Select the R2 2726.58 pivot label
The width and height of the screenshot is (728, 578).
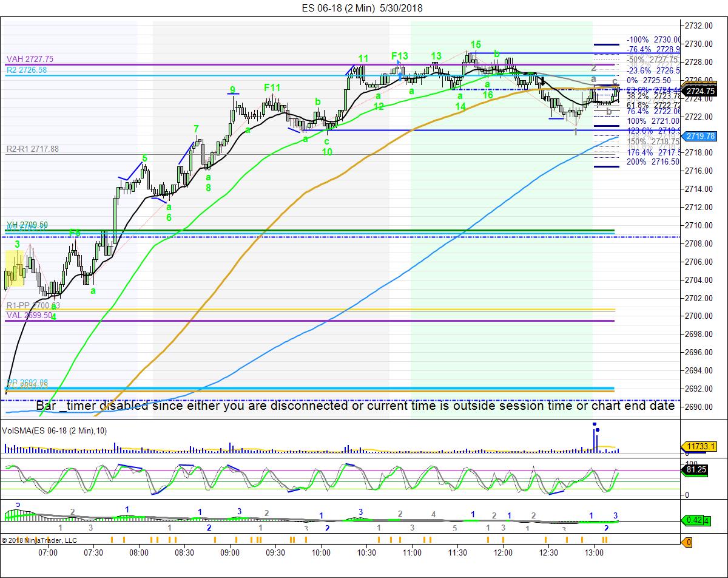[27, 70]
